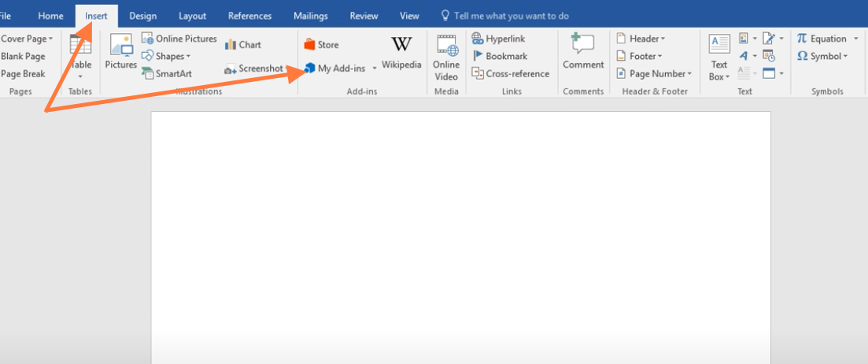Screen dimensions: 868x364
Task: Insert an Online Video
Action: pos(446,57)
